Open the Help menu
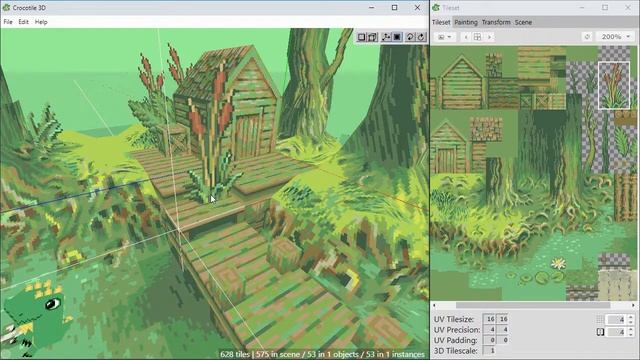Image resolution: width=640 pixels, height=360 pixels. 41,22
